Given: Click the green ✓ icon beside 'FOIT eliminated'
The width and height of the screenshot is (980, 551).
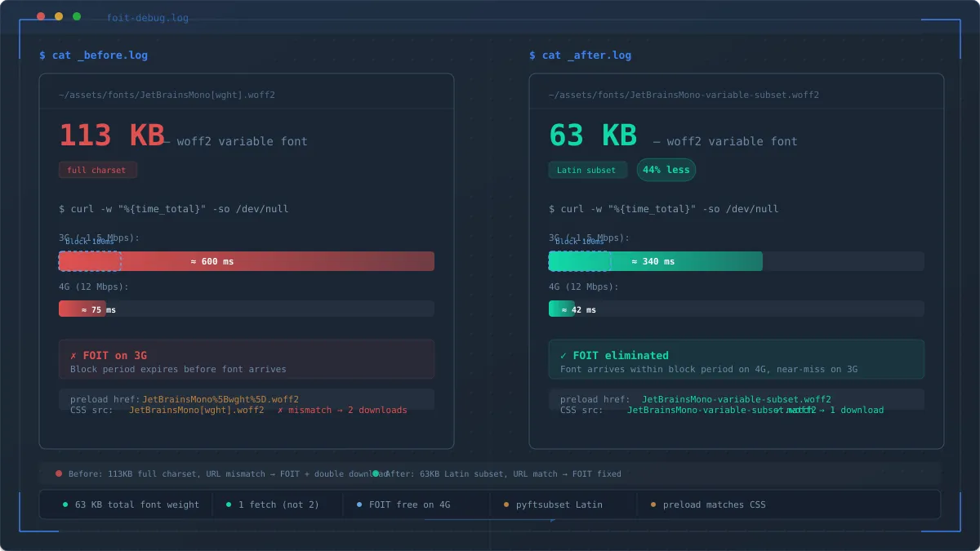Looking at the screenshot, I should pos(563,356).
